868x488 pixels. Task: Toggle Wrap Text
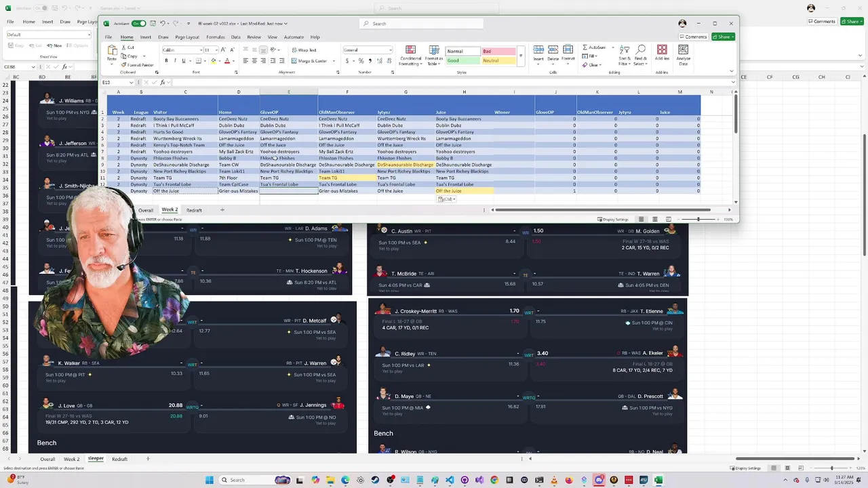pyautogui.click(x=304, y=50)
